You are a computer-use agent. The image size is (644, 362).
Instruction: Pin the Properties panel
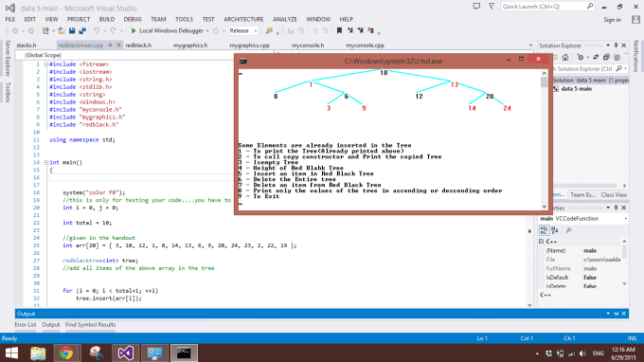click(x=616, y=208)
